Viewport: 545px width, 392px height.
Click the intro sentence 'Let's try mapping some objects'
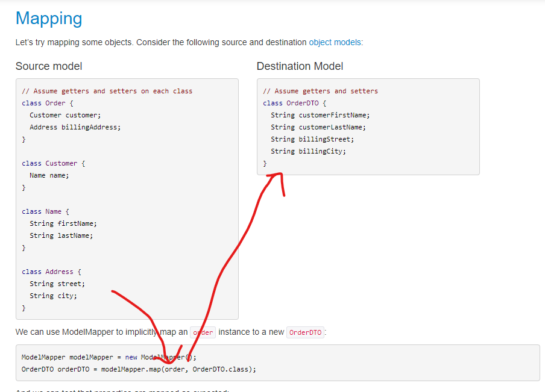point(74,42)
